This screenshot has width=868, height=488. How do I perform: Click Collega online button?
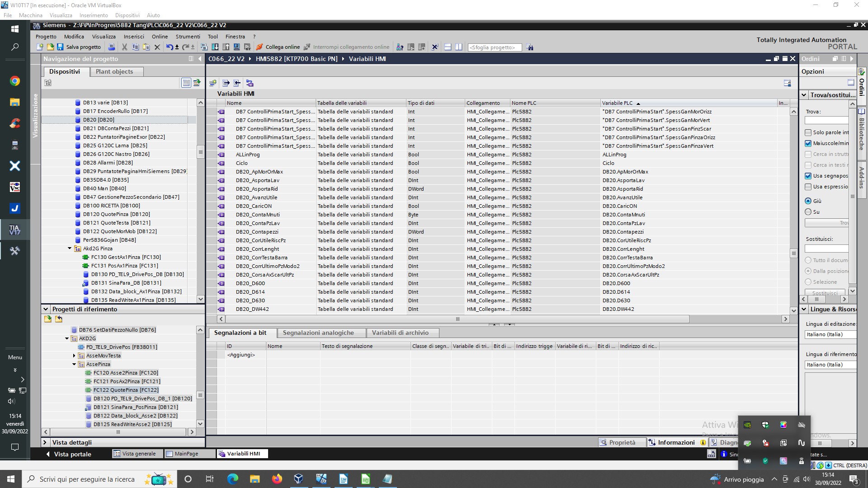pyautogui.click(x=278, y=47)
